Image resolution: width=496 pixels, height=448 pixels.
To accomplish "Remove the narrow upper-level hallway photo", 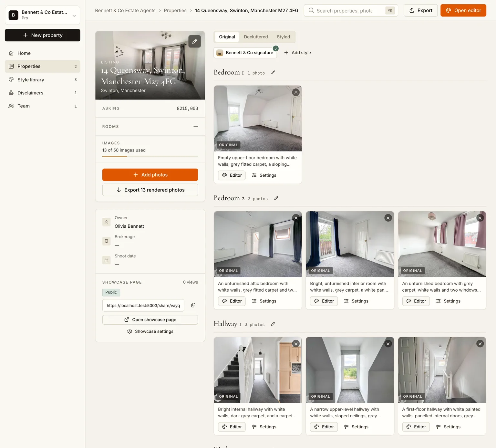I will pyautogui.click(x=388, y=344).
